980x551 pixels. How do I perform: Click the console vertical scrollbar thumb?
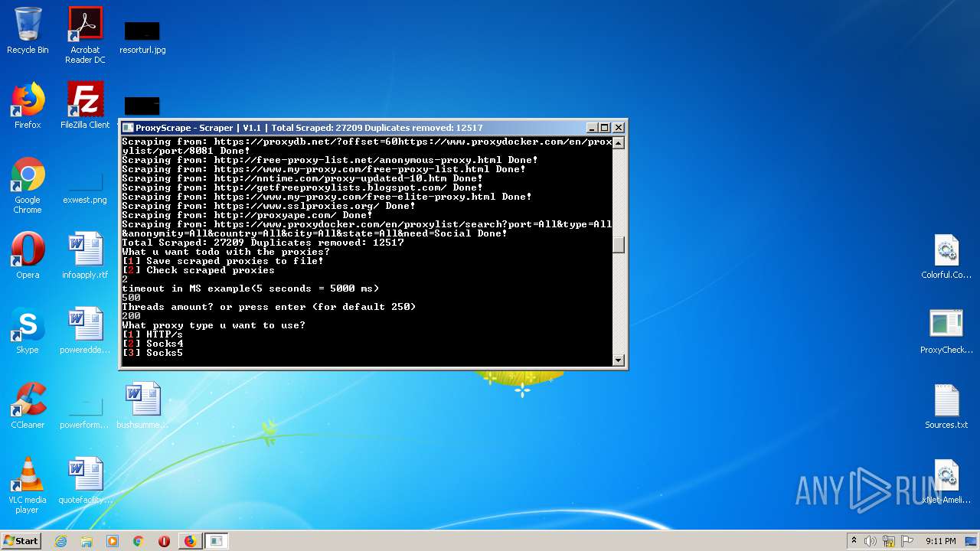(619, 245)
